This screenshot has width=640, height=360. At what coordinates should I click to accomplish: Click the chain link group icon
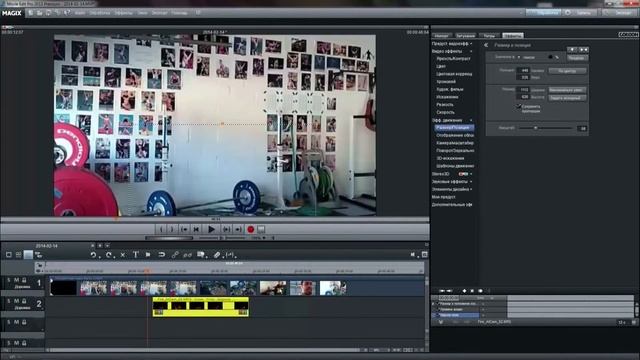175,255
